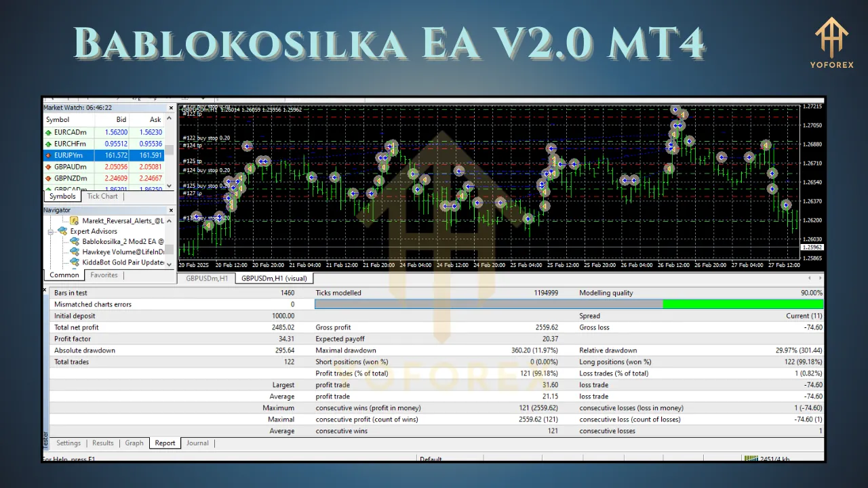Select the tester Report tab

pos(165,443)
